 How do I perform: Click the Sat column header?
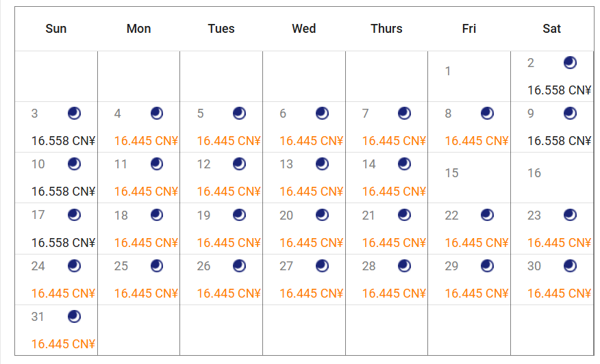coord(551,29)
